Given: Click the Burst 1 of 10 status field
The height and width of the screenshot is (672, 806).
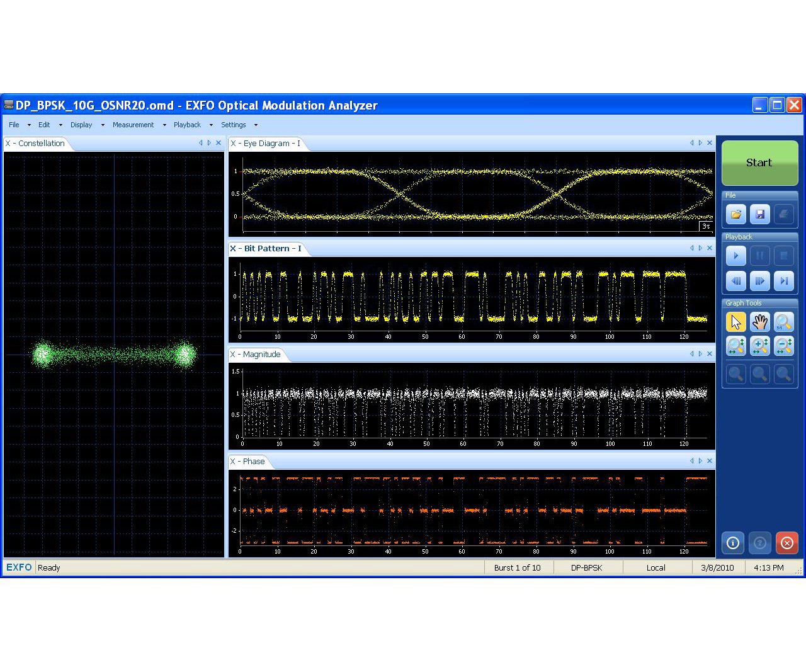Looking at the screenshot, I should 518,567.
